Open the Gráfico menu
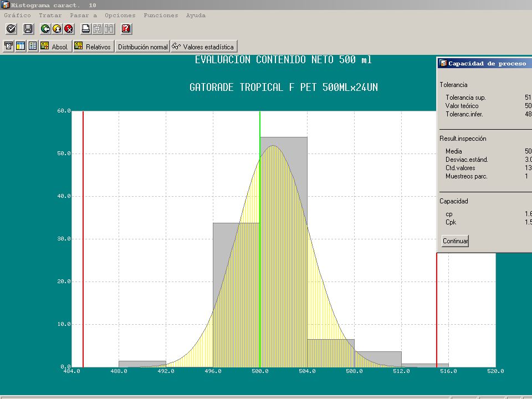The width and height of the screenshot is (532, 399). (17, 16)
